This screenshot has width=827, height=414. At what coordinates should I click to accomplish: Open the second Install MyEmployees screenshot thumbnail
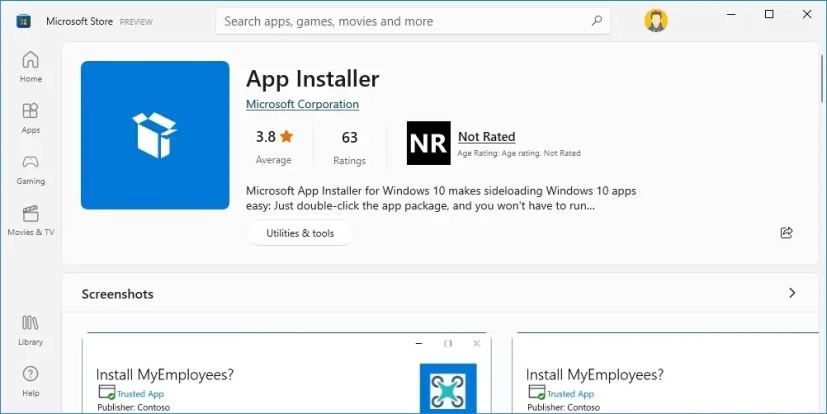pos(665,372)
